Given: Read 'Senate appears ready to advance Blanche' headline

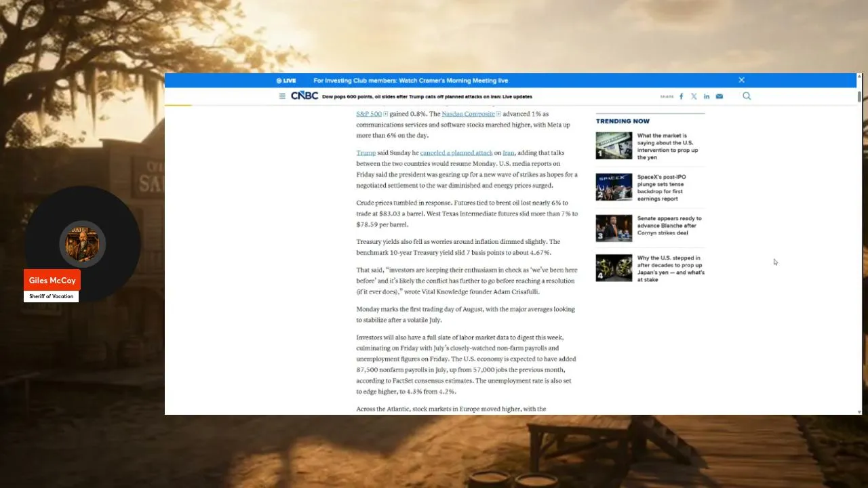Looking at the screenshot, I should tap(669, 226).
